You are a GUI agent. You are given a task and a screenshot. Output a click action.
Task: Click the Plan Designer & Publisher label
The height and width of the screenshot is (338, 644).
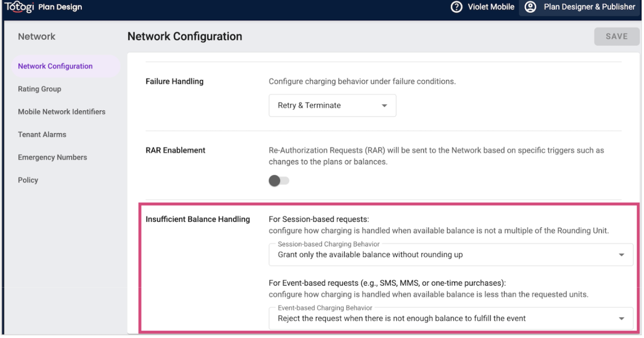[x=589, y=7]
